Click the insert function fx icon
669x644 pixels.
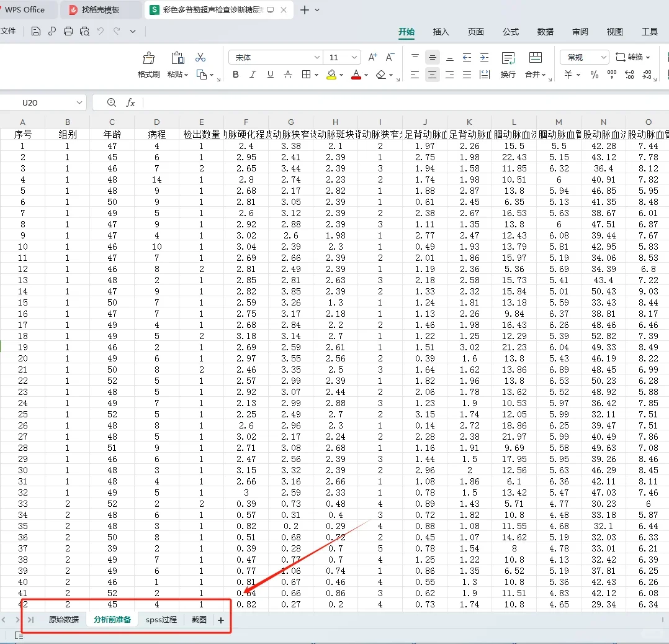130,102
